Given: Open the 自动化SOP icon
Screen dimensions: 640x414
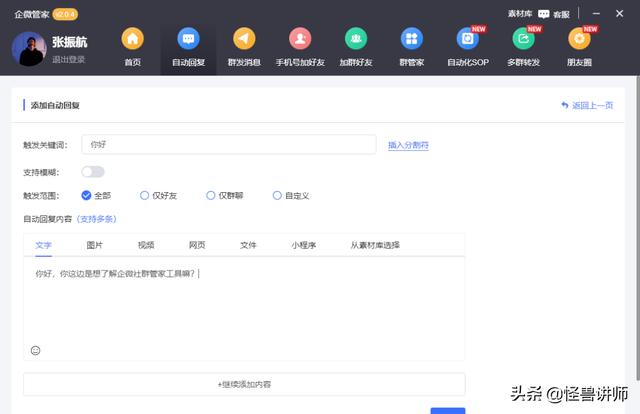Looking at the screenshot, I should pos(468,39).
